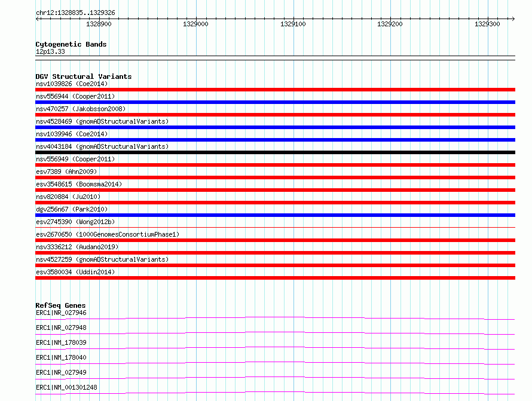Screen dimensions: 532x401
Task: Click the left arrow of the ruler
Action: 38,19
